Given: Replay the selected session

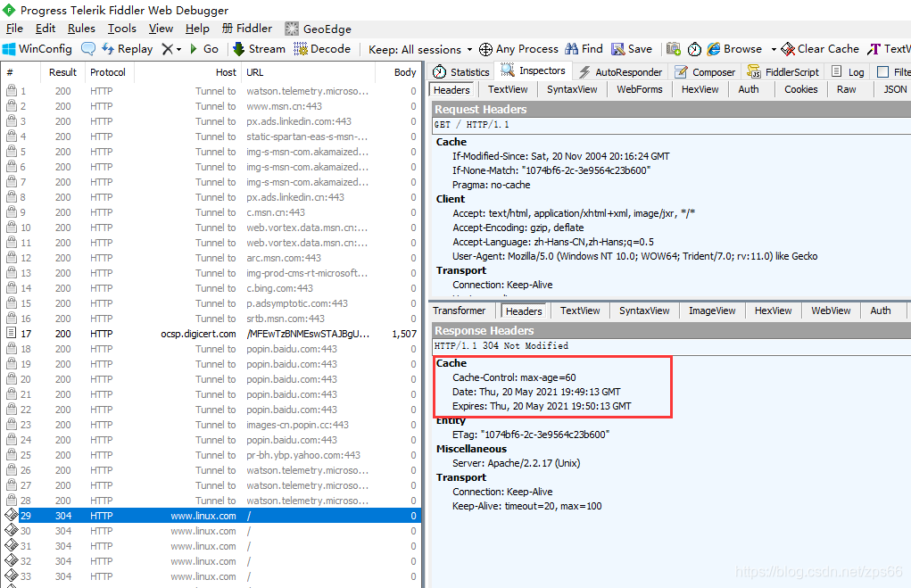Looking at the screenshot, I should (x=128, y=49).
